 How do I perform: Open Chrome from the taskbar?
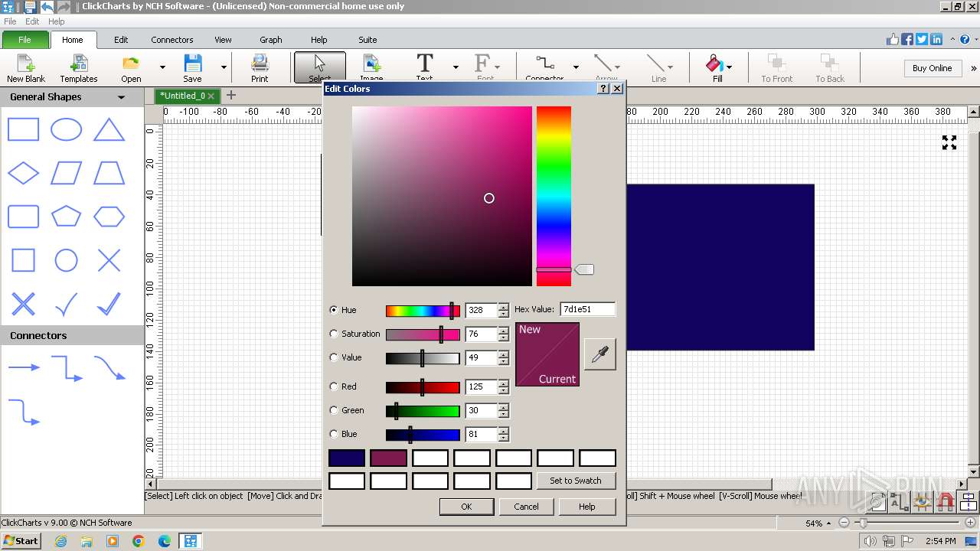138,541
